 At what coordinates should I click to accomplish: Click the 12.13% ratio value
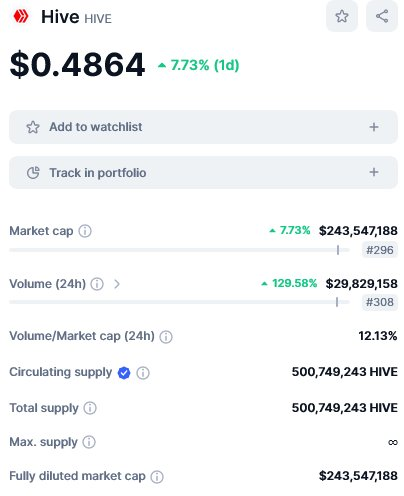tap(378, 336)
